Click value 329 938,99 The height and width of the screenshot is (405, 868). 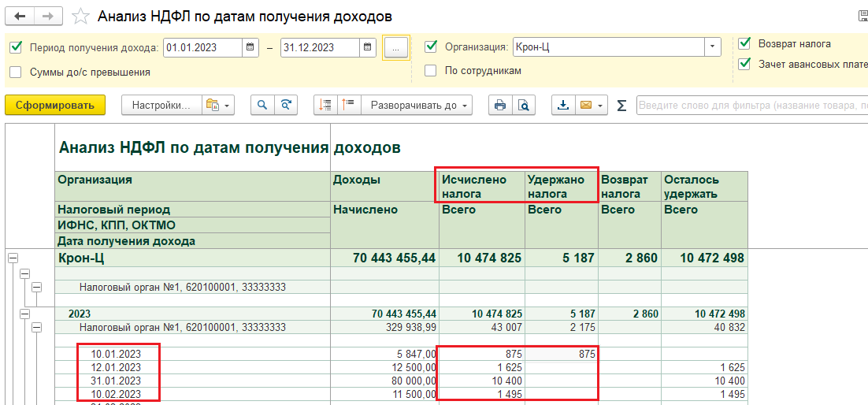(x=410, y=328)
